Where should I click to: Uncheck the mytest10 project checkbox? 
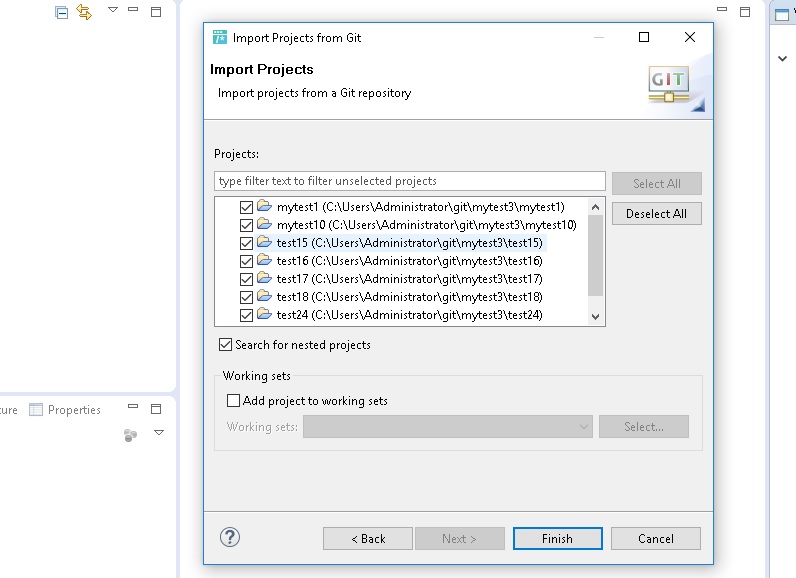[x=246, y=225]
